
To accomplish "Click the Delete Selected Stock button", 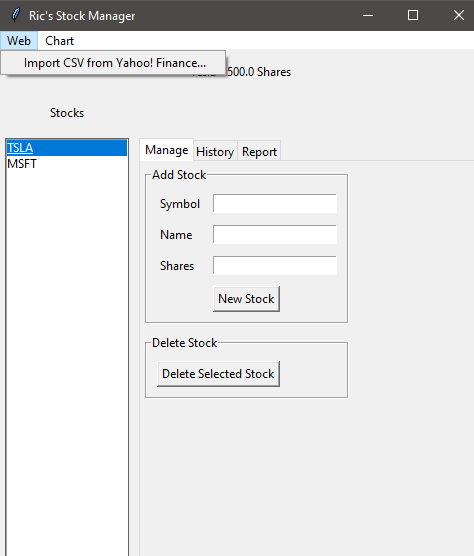I will tap(218, 374).
